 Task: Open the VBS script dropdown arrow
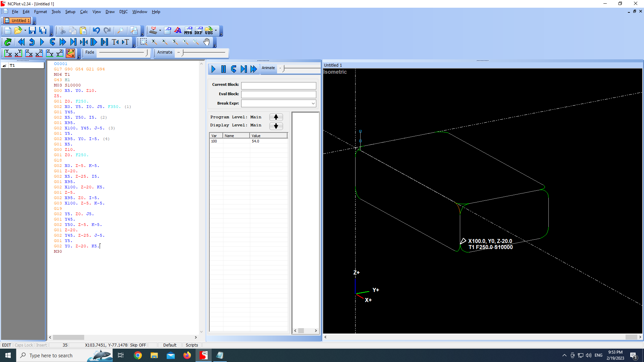click(x=216, y=31)
